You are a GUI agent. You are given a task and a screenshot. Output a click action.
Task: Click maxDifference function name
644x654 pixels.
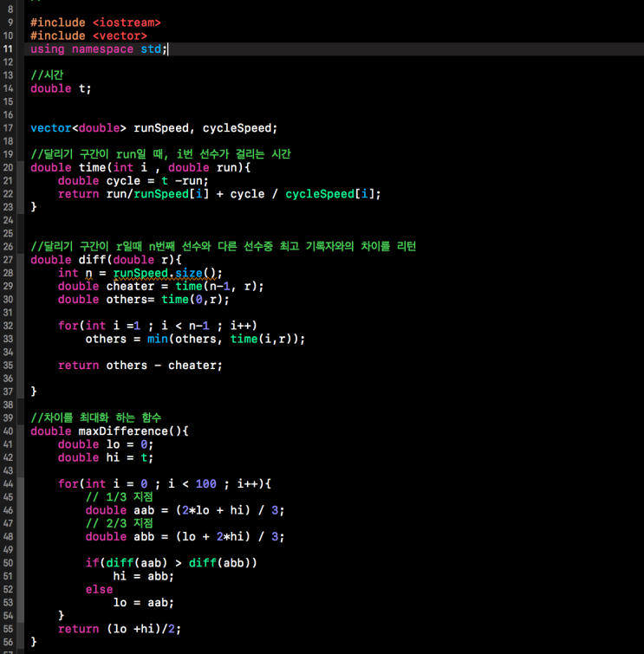tap(123, 431)
